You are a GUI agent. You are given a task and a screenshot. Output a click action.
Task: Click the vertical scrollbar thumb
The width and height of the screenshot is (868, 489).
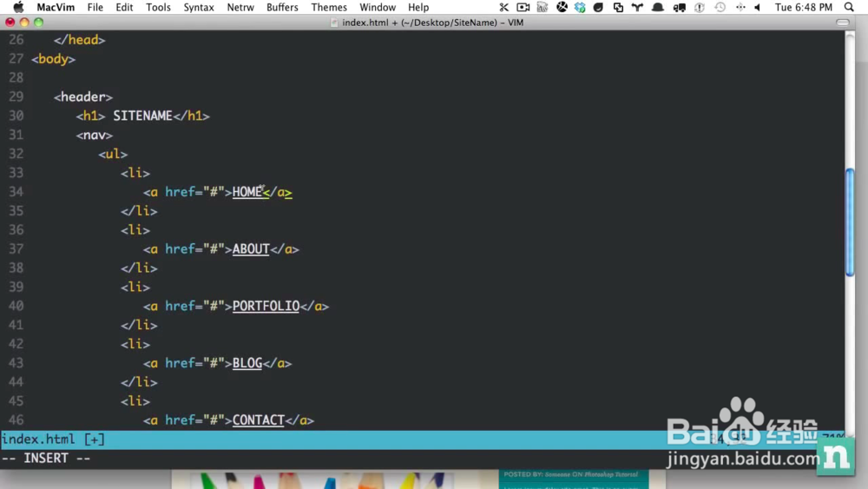(850, 221)
